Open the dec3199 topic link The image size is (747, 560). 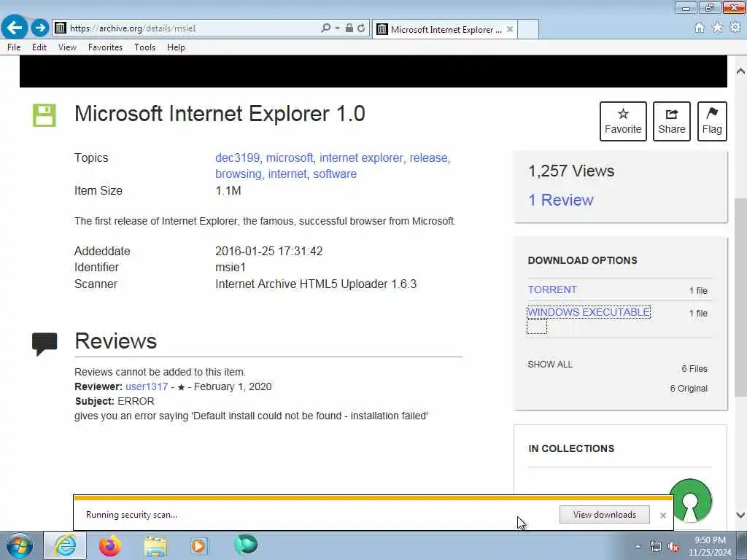(x=237, y=157)
